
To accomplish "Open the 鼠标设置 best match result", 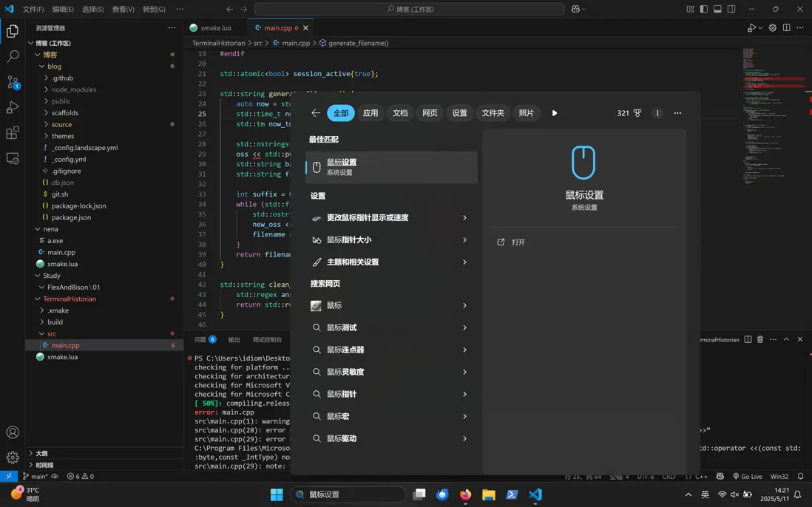I will (x=391, y=167).
